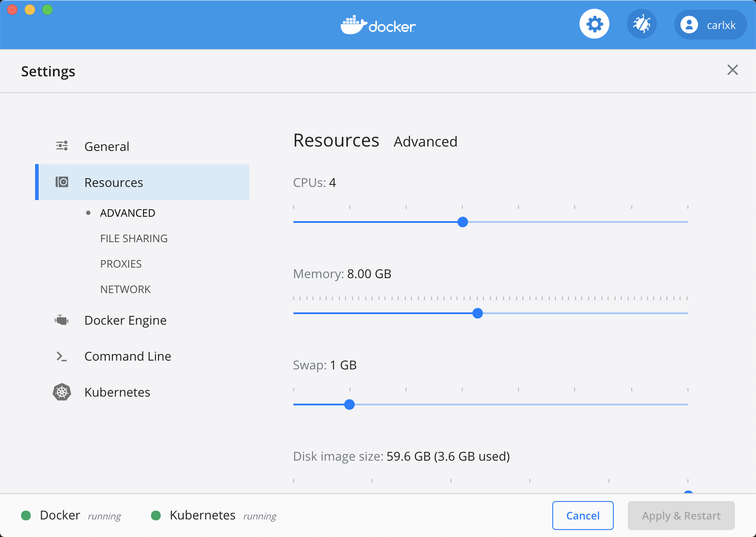Click the Kubernetes helm icon
Image resolution: width=756 pixels, height=537 pixels.
tap(62, 392)
